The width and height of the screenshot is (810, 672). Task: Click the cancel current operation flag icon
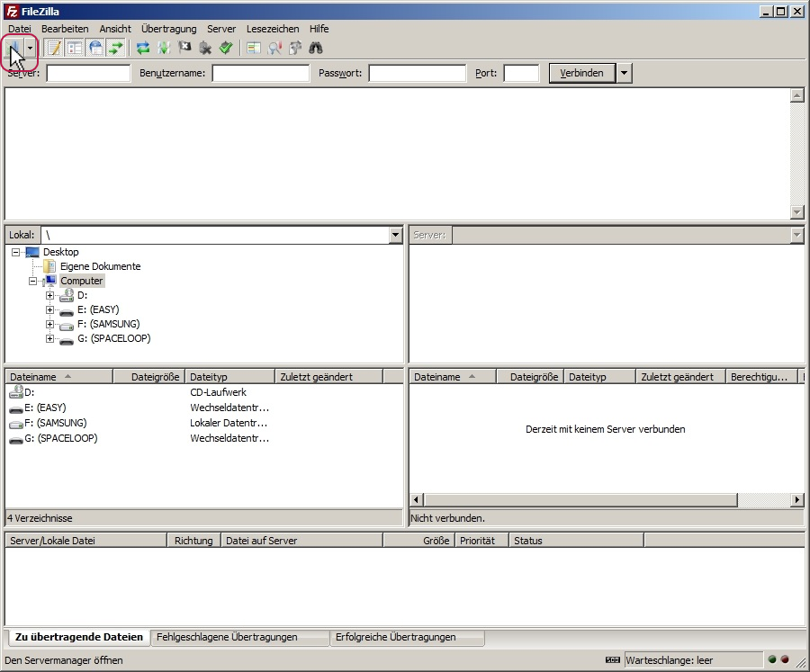(184, 49)
